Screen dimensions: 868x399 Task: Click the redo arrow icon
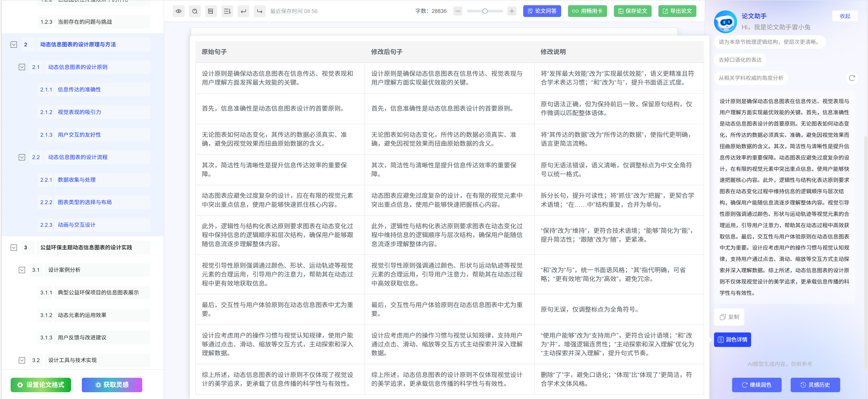click(x=260, y=11)
